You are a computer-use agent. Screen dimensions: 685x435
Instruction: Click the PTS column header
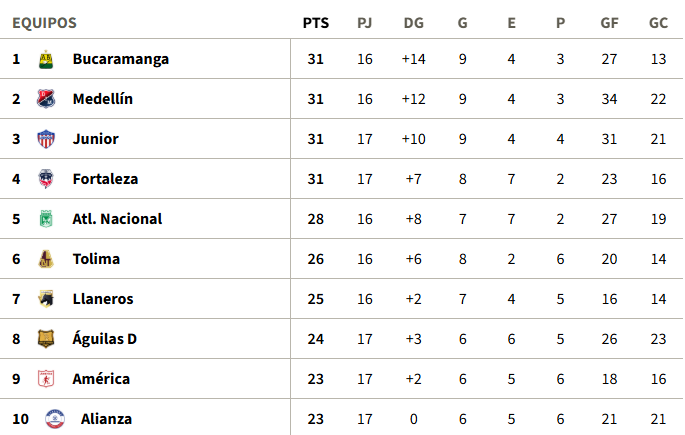click(x=316, y=23)
